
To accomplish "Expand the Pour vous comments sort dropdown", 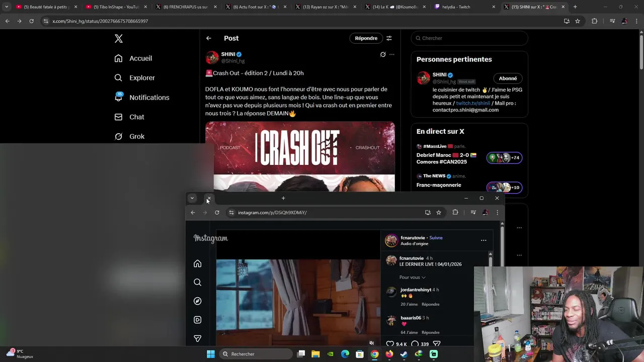I will [413, 278].
